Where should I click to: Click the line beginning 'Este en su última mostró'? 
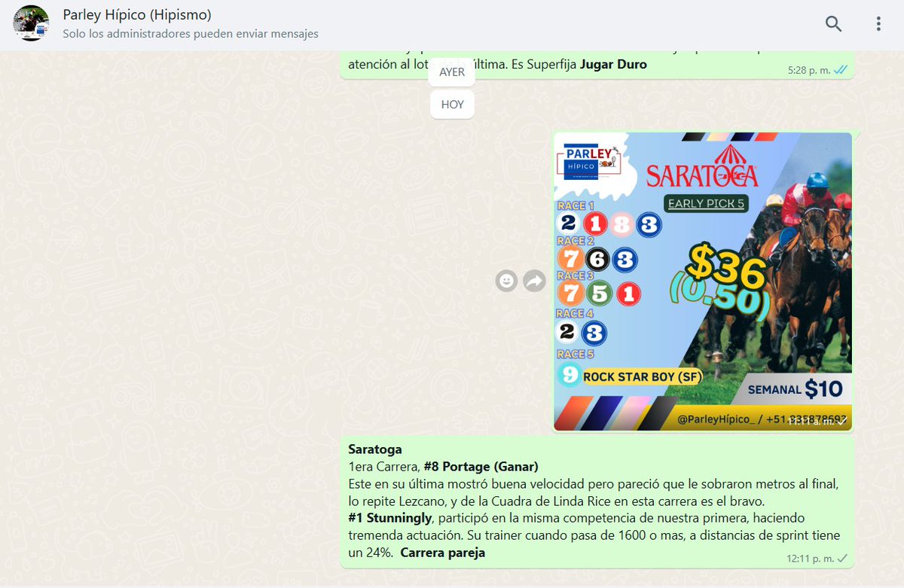[x=594, y=484]
